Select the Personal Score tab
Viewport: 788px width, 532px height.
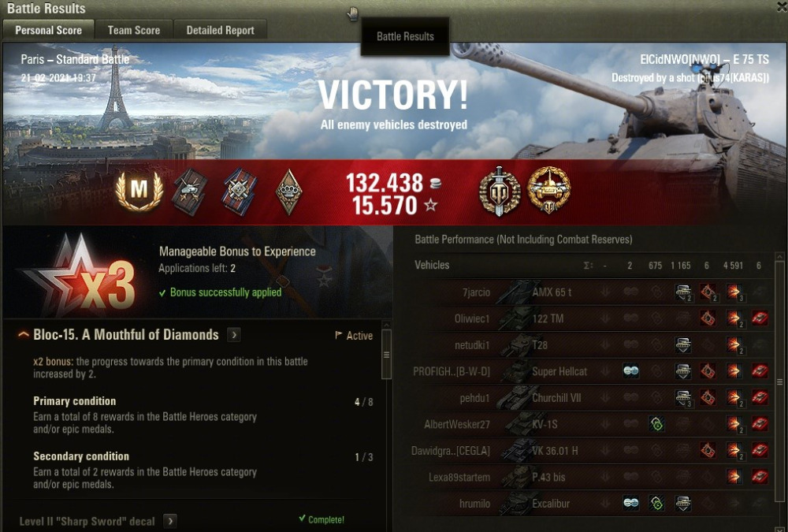48,30
